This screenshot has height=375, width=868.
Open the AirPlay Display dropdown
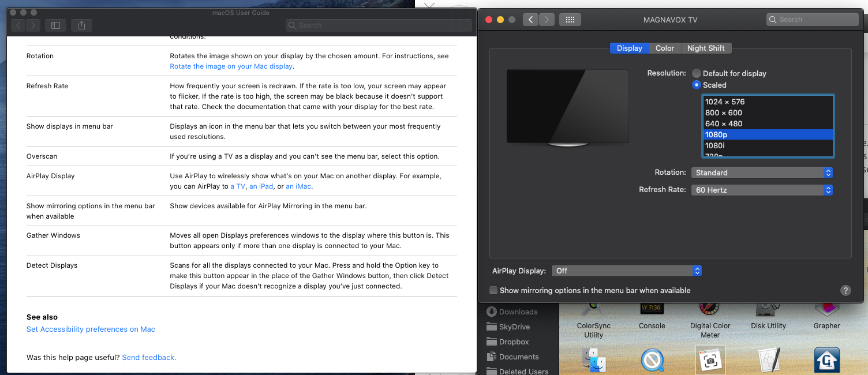(627, 271)
